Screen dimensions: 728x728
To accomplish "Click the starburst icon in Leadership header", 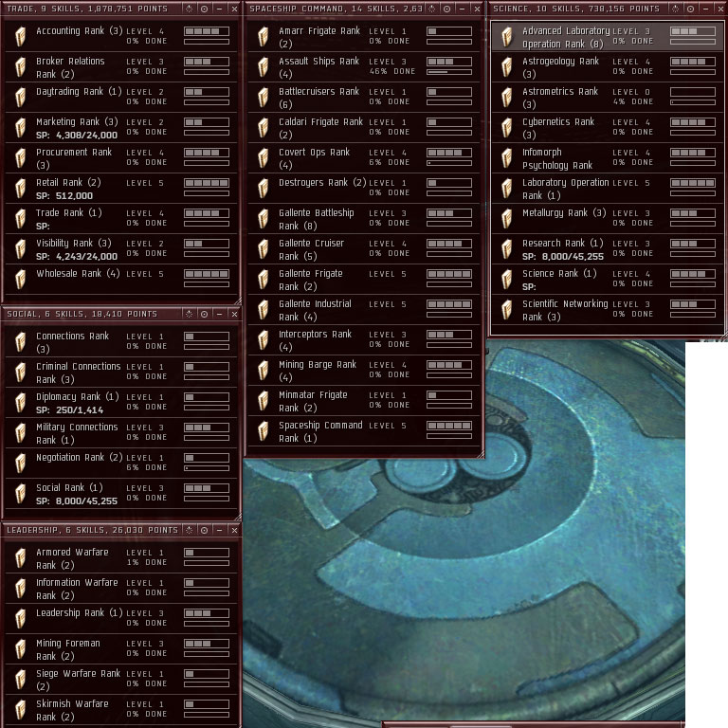I will (189, 530).
